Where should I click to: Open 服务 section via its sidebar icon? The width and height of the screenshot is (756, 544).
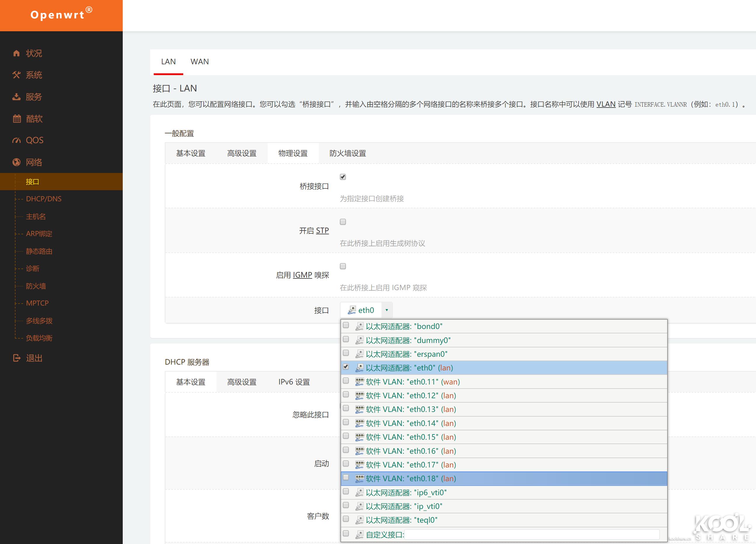[x=17, y=97]
